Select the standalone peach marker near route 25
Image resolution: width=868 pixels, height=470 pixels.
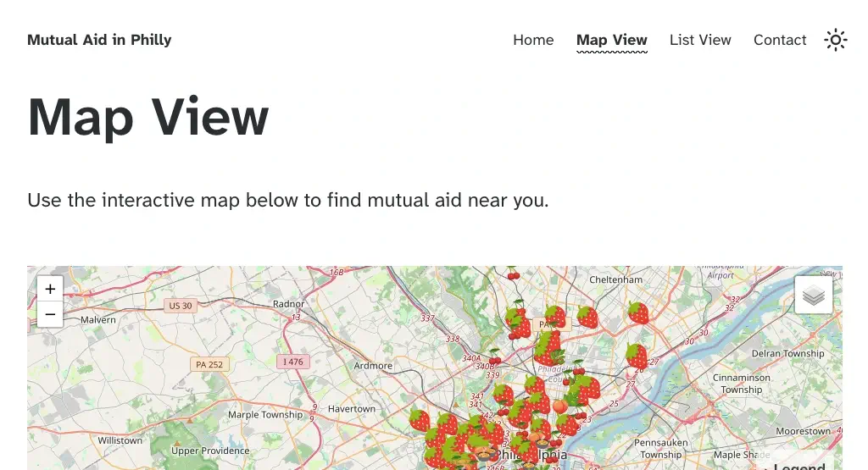[559, 407]
